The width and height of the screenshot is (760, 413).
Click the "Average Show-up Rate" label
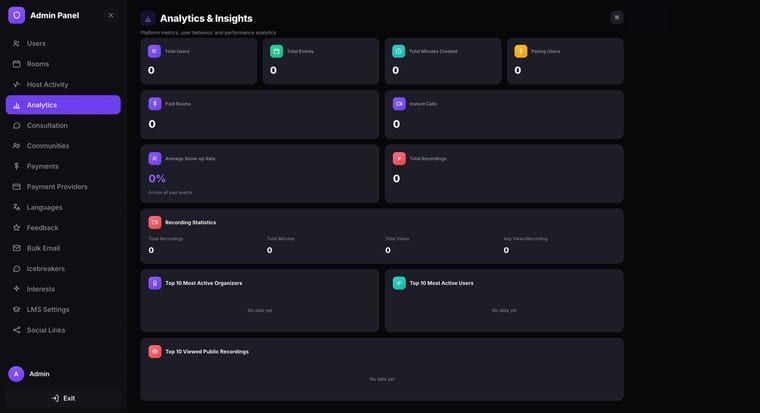(190, 159)
